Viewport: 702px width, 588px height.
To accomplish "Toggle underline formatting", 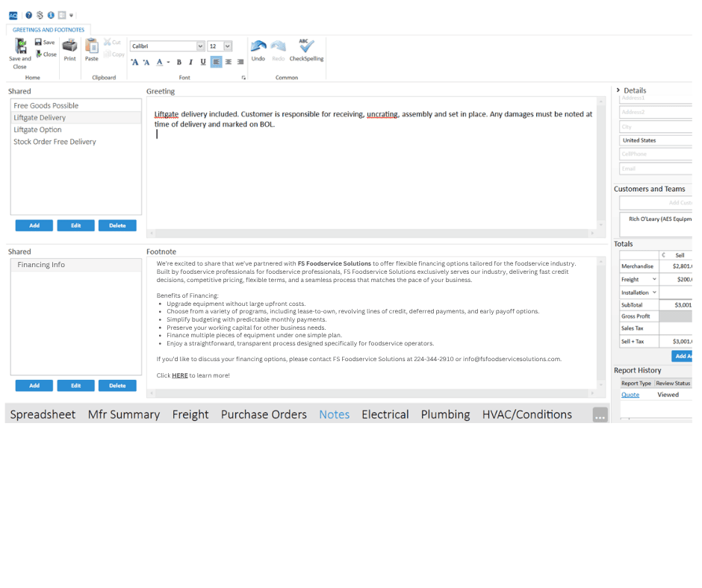I will coord(203,62).
